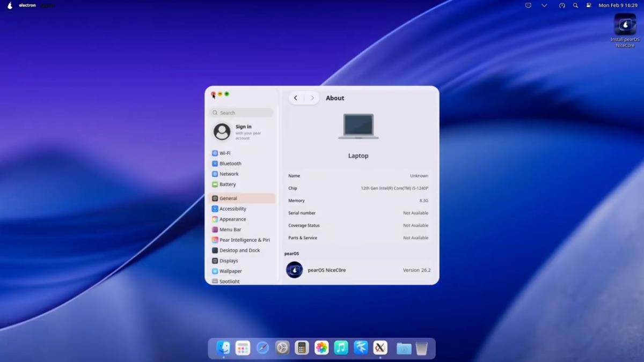Go to Pear Intelligence & Piri settings

pyautogui.click(x=244, y=240)
